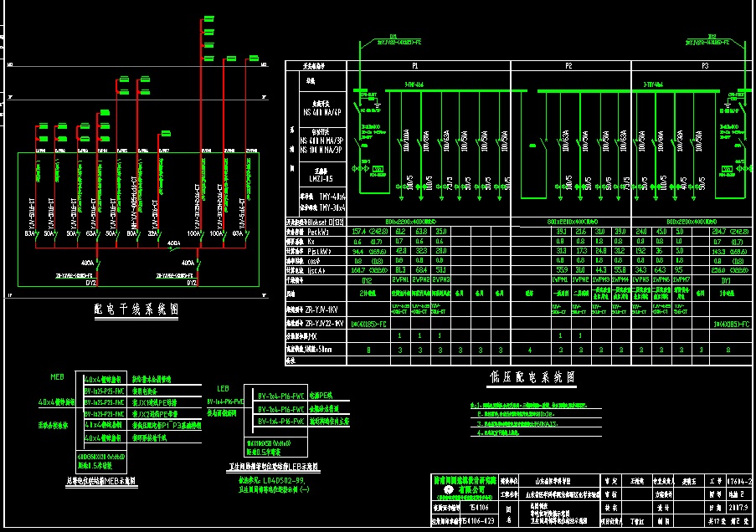Screen dimensions: 756x532
Task: Select the Pe(kW) row label
Action: coord(317,232)
